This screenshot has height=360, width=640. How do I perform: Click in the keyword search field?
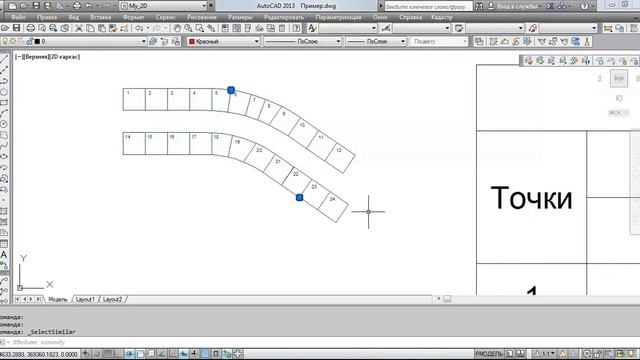(x=428, y=6)
